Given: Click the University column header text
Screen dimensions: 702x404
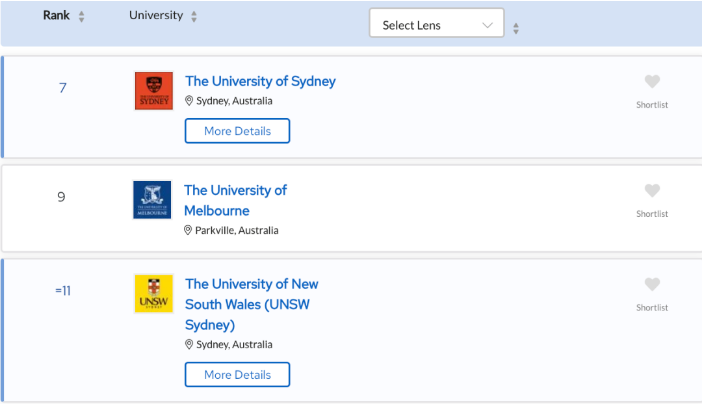Looking at the screenshot, I should point(156,15).
